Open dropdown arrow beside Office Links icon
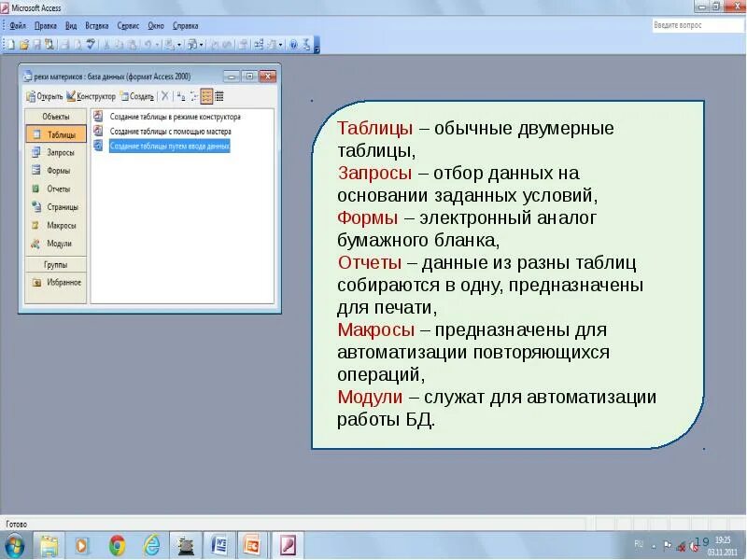This screenshot has height=560, width=747. pyautogui.click(x=179, y=45)
